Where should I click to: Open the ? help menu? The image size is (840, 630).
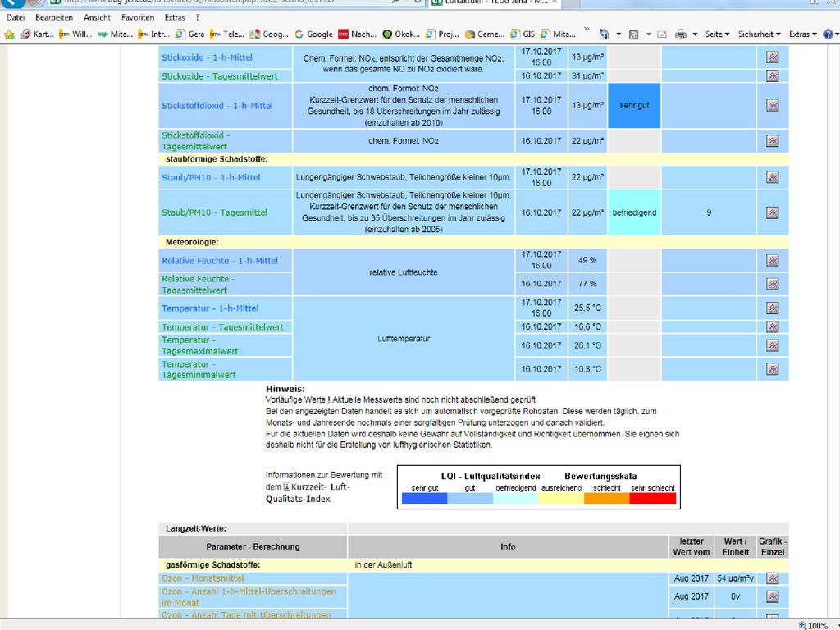coord(198,18)
